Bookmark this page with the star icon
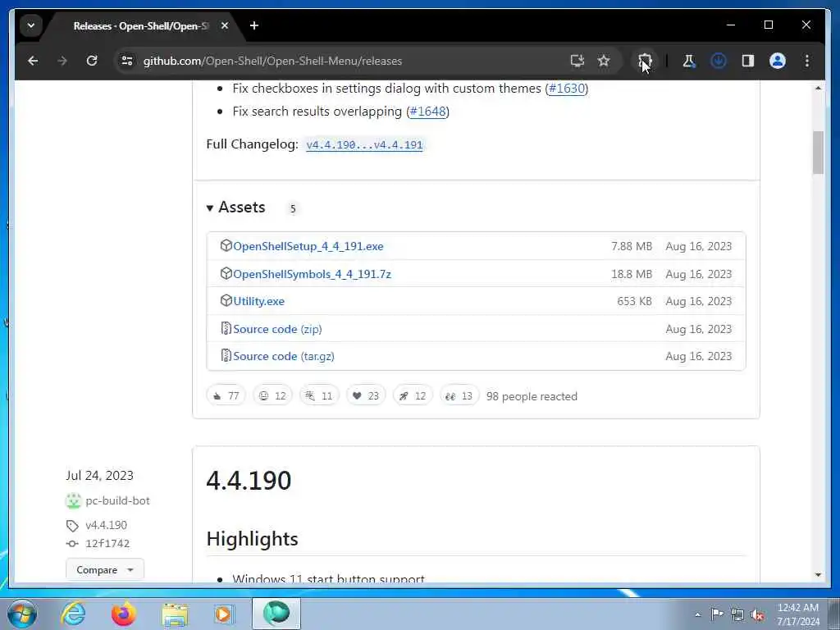Screen dimensions: 840x630 coord(604,61)
